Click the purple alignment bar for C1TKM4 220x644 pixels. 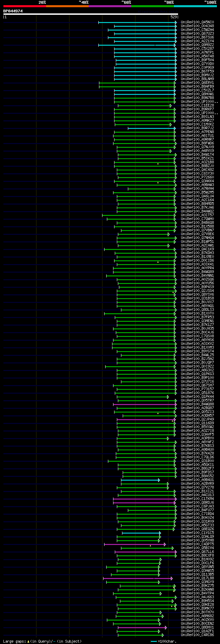(x=145, y=499)
